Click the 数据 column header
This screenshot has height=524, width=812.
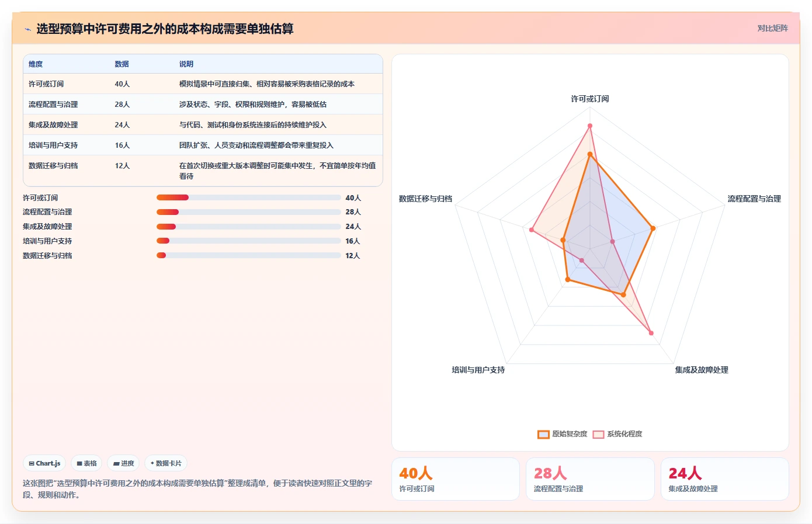point(122,64)
